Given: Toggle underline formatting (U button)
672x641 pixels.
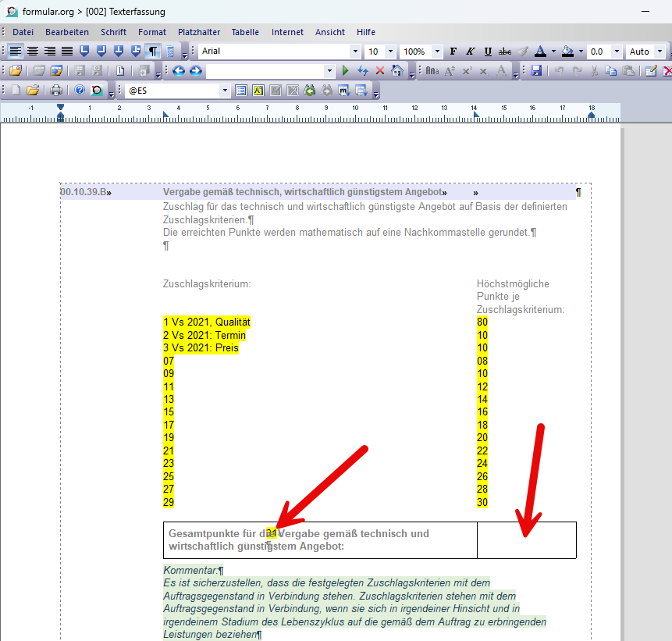Looking at the screenshot, I should [x=488, y=52].
